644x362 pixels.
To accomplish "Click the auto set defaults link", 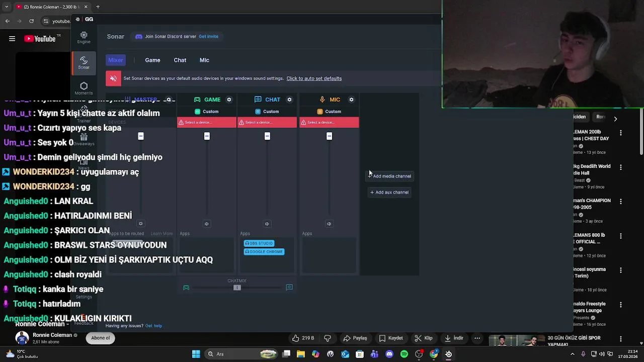I will tap(314, 78).
